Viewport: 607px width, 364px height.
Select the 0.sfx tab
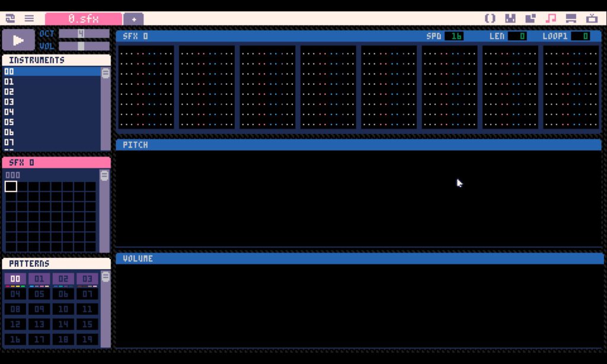click(83, 19)
